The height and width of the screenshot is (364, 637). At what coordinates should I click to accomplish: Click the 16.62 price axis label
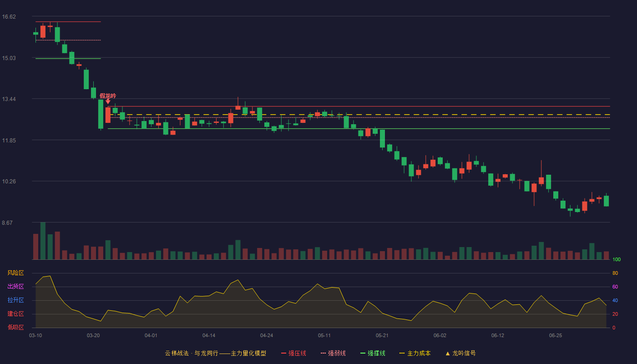[9, 17]
